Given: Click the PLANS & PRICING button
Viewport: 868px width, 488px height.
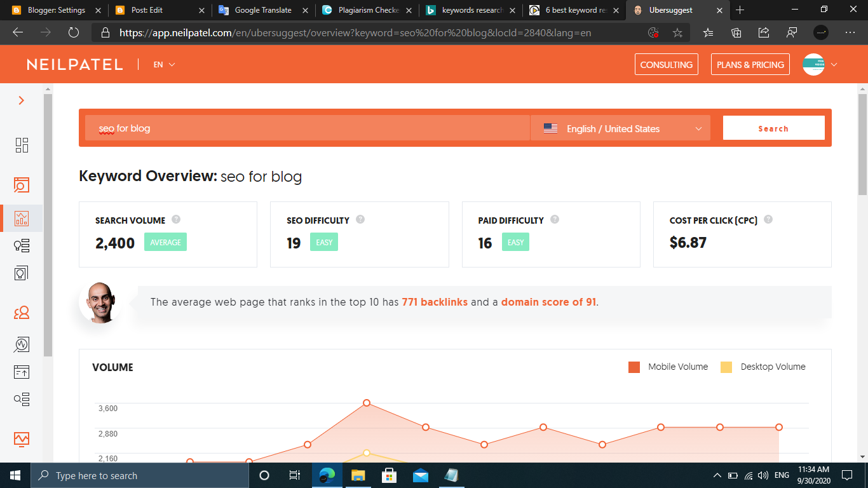Looking at the screenshot, I should (750, 64).
